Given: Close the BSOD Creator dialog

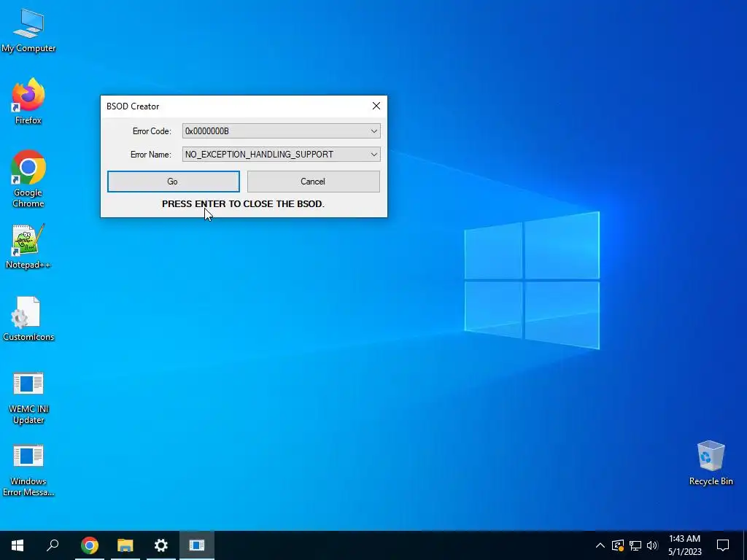Looking at the screenshot, I should click(376, 106).
